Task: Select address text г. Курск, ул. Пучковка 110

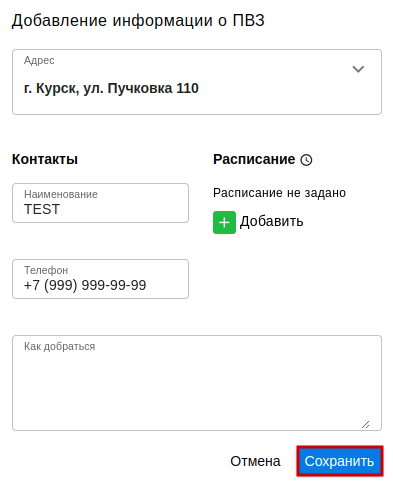Action: point(111,88)
